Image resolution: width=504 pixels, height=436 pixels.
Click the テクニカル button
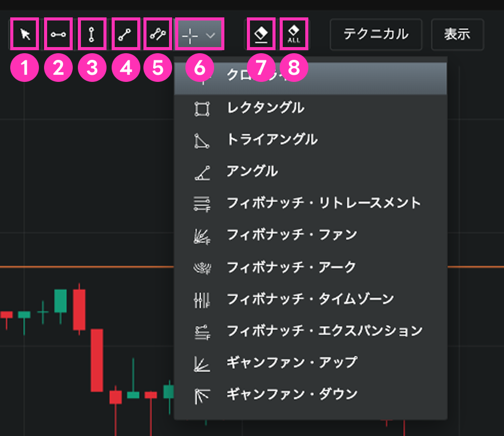tap(375, 34)
